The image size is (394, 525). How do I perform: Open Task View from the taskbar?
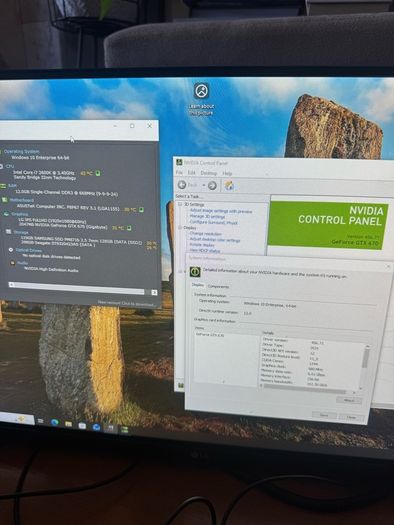(x=41, y=421)
